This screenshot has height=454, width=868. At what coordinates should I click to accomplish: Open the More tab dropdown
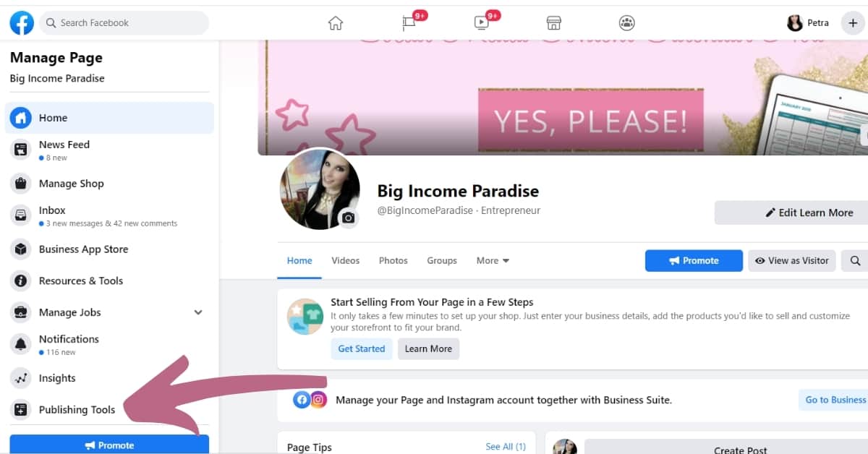click(493, 260)
